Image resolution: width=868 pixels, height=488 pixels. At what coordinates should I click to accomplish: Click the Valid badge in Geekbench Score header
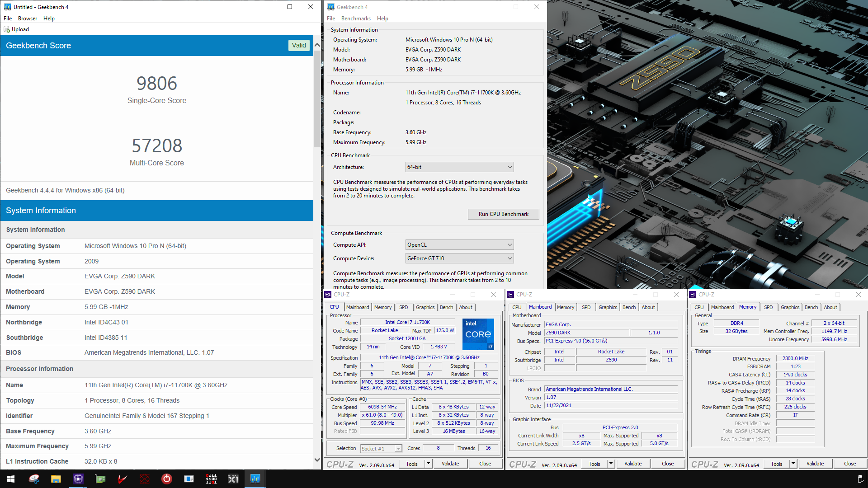[x=299, y=45]
